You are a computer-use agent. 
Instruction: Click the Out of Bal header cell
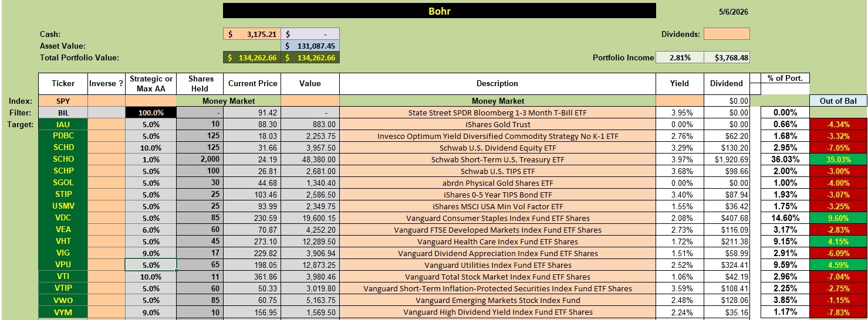pos(839,101)
